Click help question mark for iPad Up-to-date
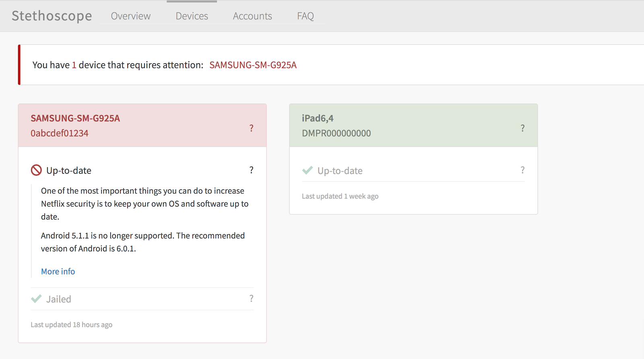644x359 pixels. [x=522, y=170]
